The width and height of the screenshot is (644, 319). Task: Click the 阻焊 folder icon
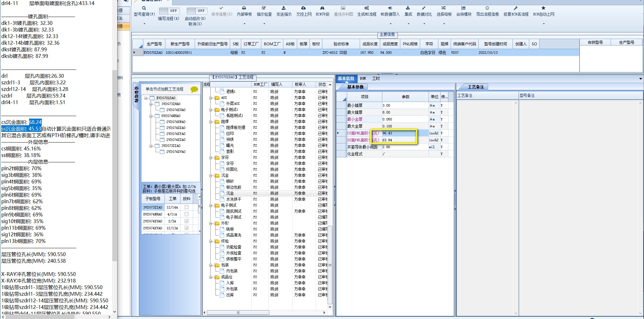coord(217,122)
